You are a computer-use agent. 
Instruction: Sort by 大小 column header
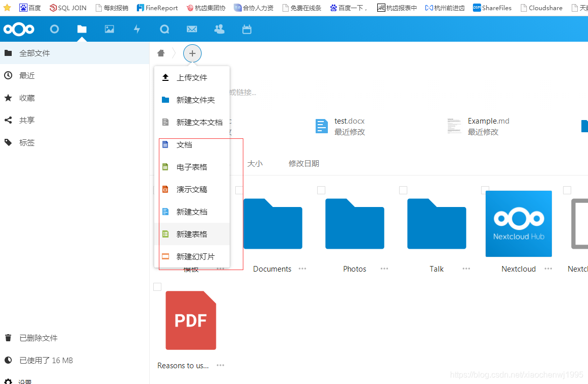click(255, 164)
